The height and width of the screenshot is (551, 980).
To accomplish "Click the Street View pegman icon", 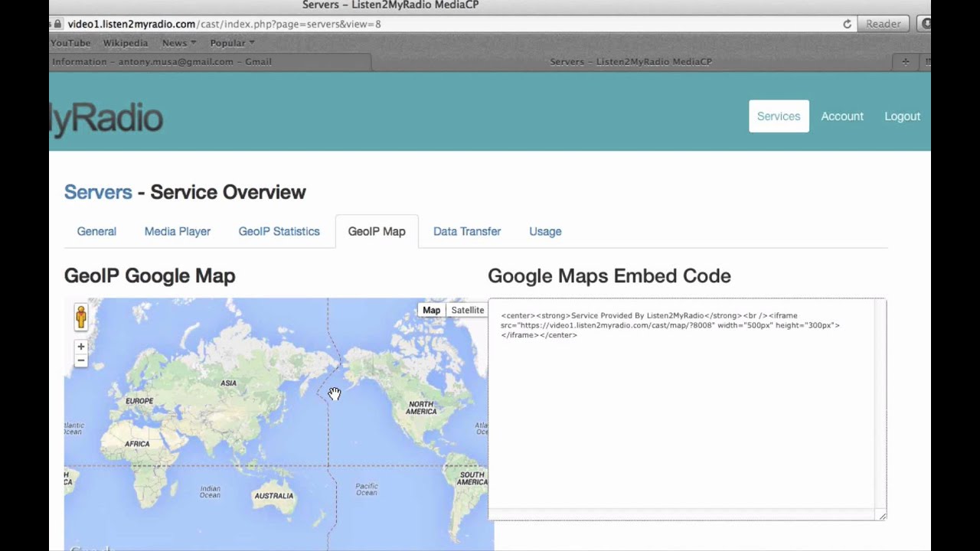I will pyautogui.click(x=80, y=317).
